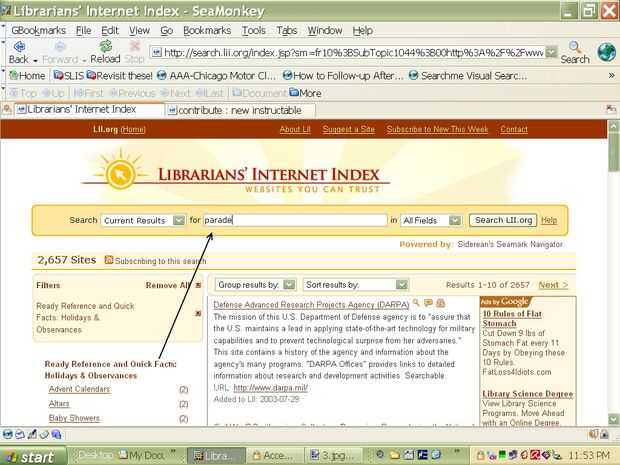The image size is (620, 465).
Task: Open the URL bar history dropdown arrow
Action: point(551,52)
